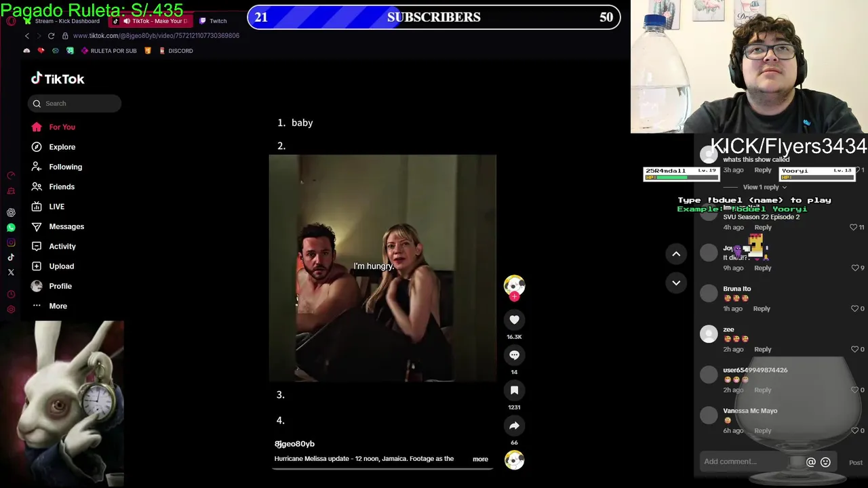Image resolution: width=868 pixels, height=488 pixels.
Task: Open the DISCORD bookmark
Action: point(176,51)
